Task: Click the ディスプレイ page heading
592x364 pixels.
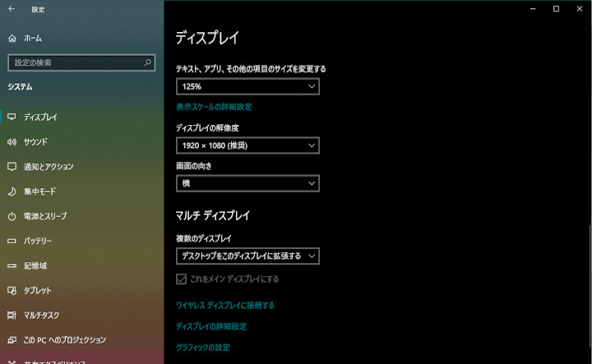Action: (x=207, y=38)
